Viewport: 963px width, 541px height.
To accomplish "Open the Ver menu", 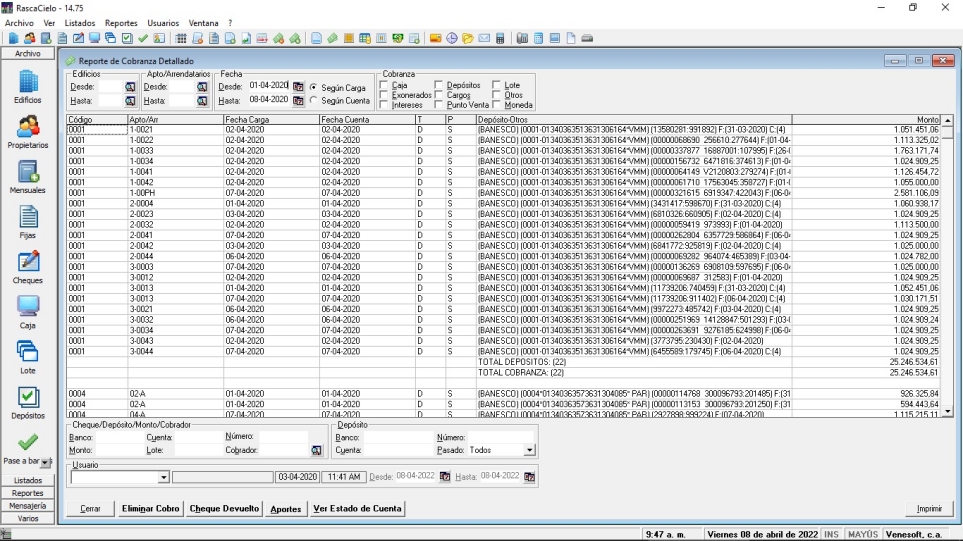I will (x=49, y=23).
